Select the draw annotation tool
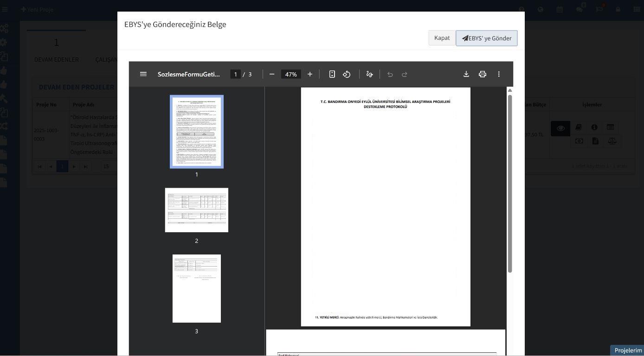 click(x=369, y=74)
